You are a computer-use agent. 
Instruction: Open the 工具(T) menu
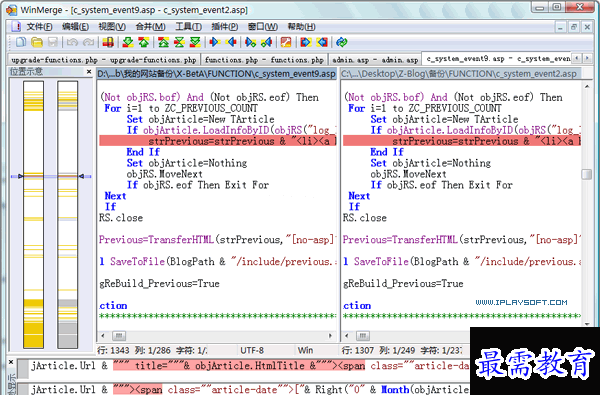(x=188, y=26)
